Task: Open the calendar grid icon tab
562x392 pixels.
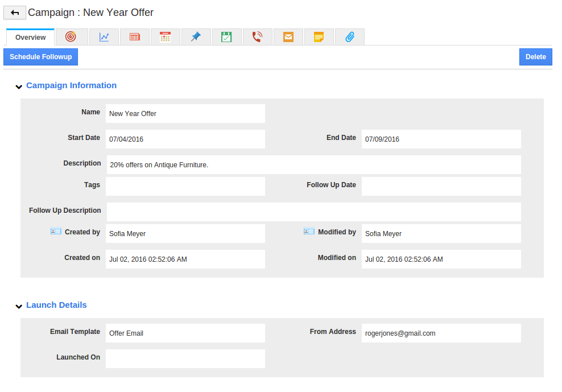Action: [x=166, y=37]
